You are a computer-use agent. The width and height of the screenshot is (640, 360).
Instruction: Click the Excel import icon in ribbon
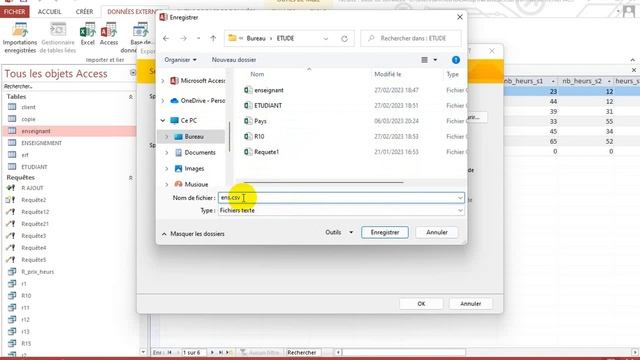click(87, 34)
